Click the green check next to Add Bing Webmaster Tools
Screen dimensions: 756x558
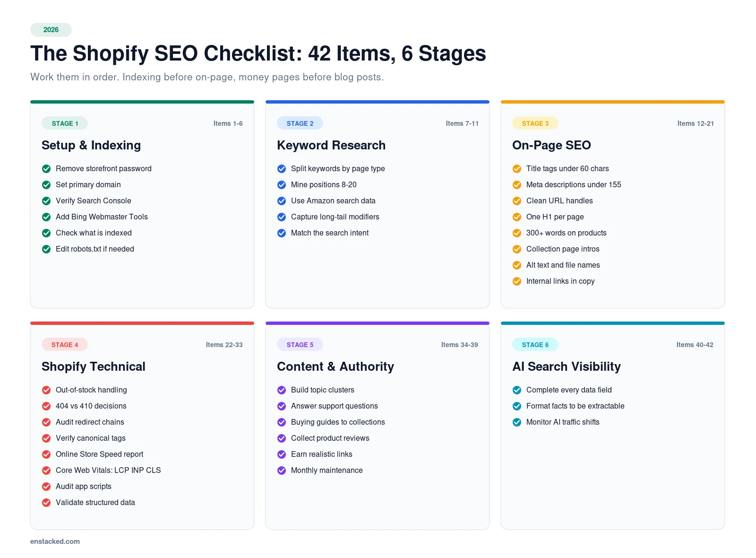[x=46, y=217]
